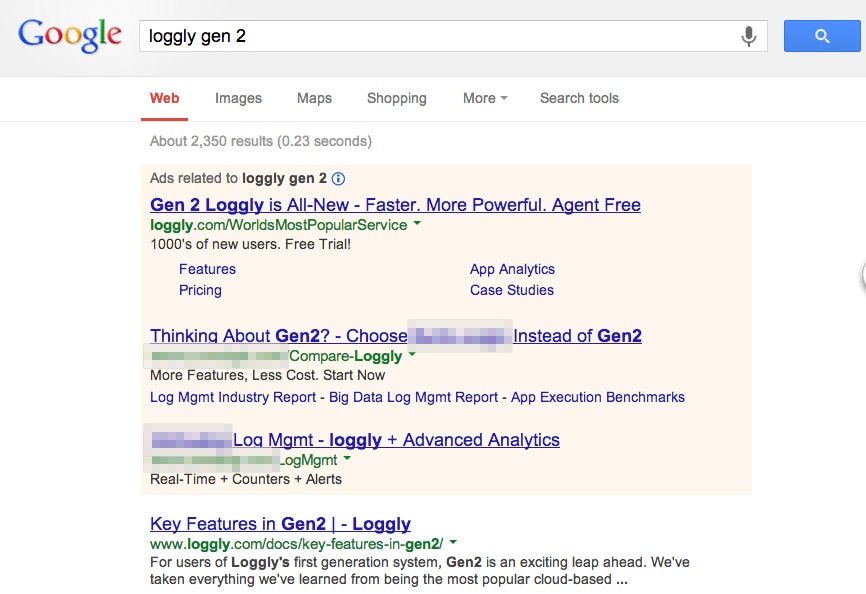Open the Pricing sitelink

[x=200, y=290]
